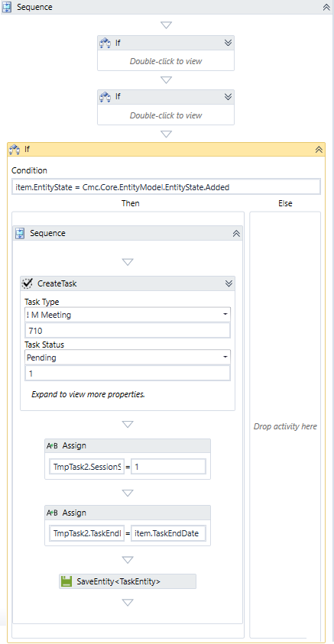
Task: Click the Task Type value field 710
Action: [128, 331]
